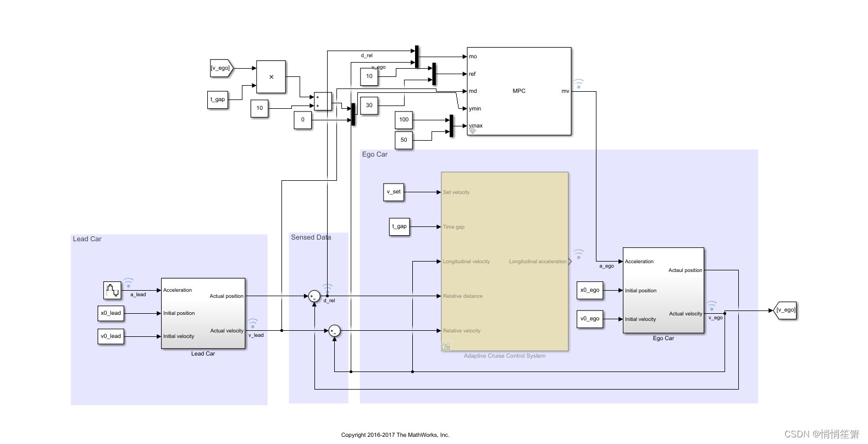Click the Copyright MathWorks annotation text
This screenshot has height=444, width=868.
[395, 435]
